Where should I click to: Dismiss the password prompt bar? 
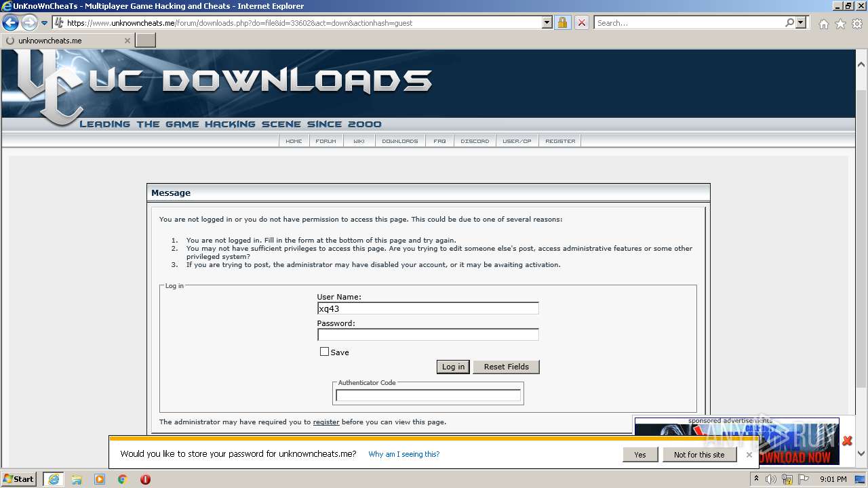coord(749,455)
